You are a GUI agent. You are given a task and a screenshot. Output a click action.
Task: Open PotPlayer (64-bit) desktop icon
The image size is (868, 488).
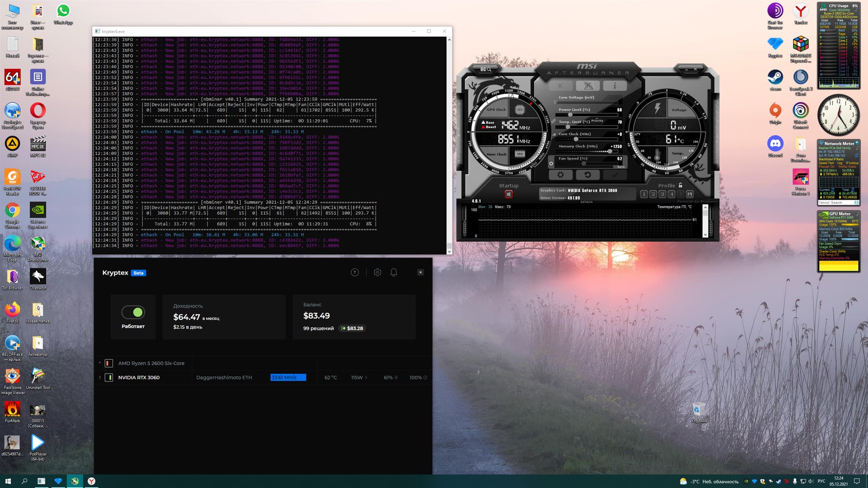[38, 447]
